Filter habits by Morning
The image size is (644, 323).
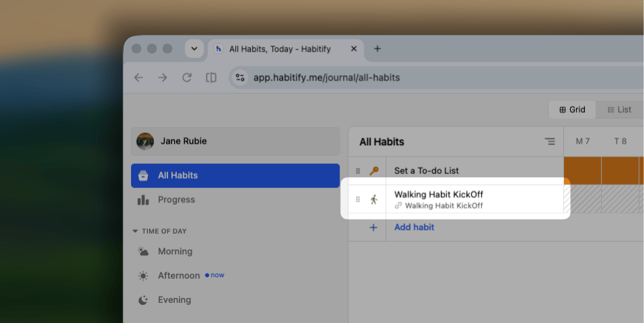(x=235, y=251)
